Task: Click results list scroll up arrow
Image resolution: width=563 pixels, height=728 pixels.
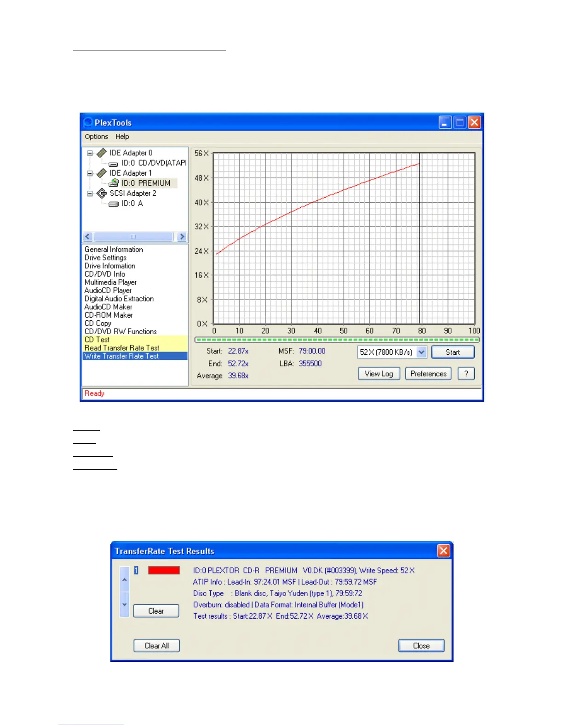Action: click(124, 580)
